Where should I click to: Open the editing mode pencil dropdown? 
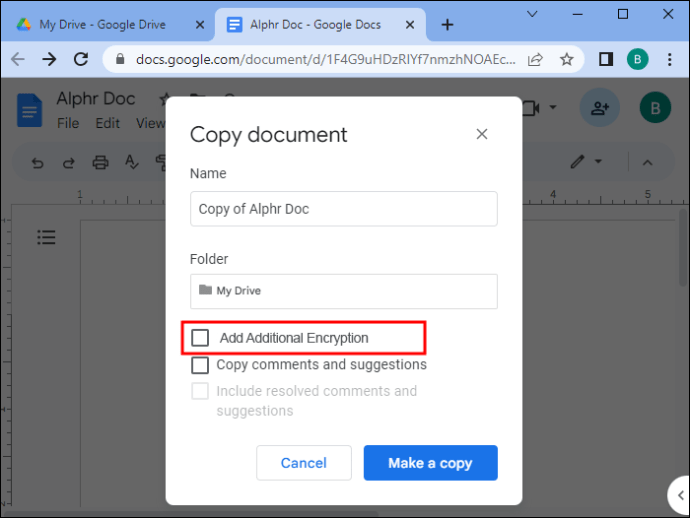pyautogui.click(x=586, y=162)
